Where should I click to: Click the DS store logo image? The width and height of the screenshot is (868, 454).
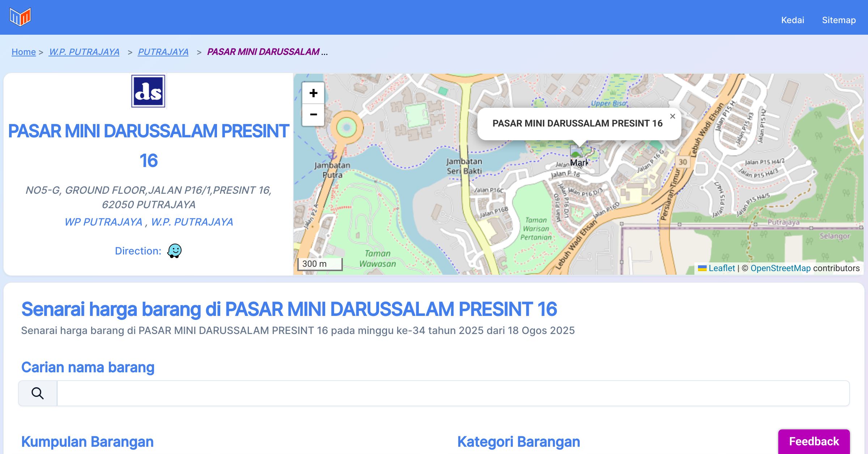click(x=148, y=91)
